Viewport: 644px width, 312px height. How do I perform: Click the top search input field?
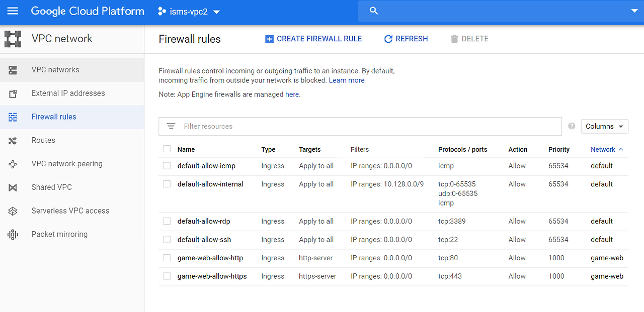tap(501, 11)
